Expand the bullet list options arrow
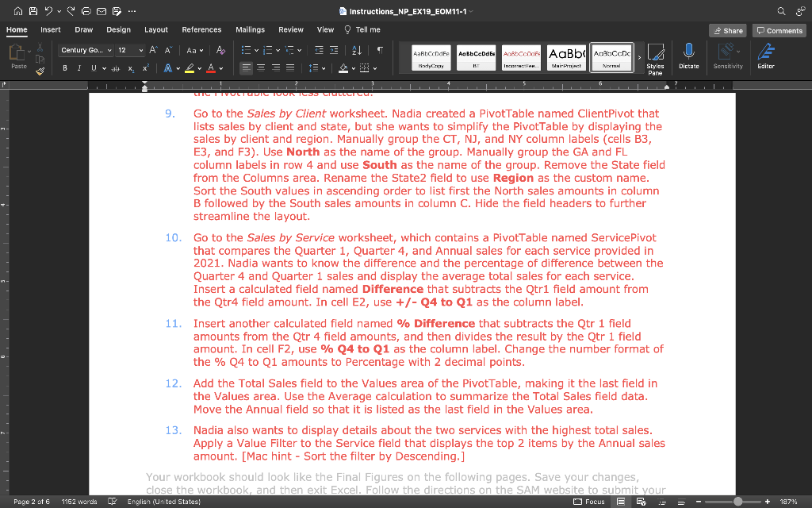This screenshot has height=508, width=812. coord(256,50)
